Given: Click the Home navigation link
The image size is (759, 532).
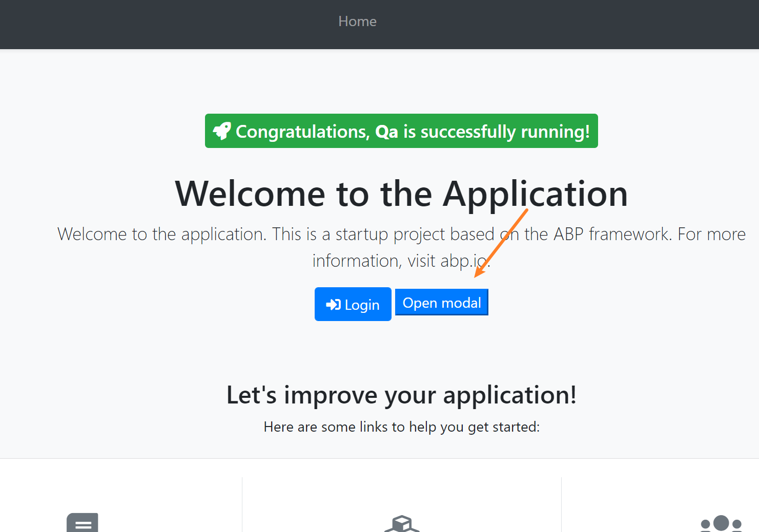Looking at the screenshot, I should (x=357, y=22).
